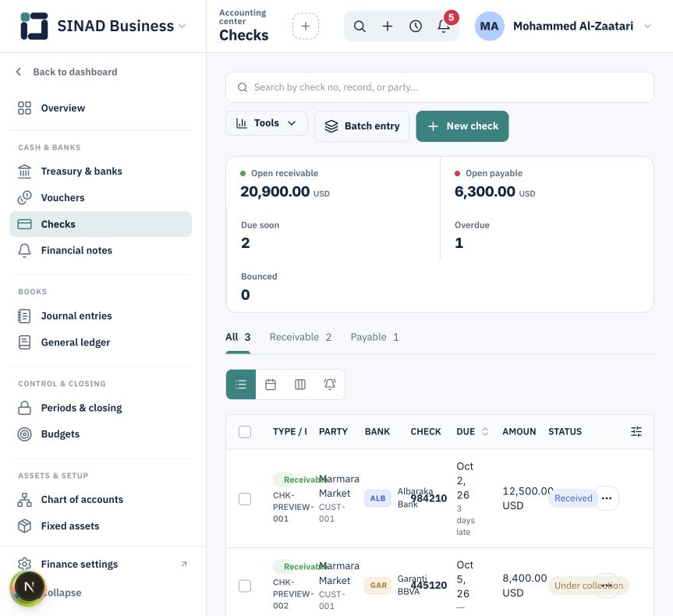Click the New check button

(x=462, y=126)
